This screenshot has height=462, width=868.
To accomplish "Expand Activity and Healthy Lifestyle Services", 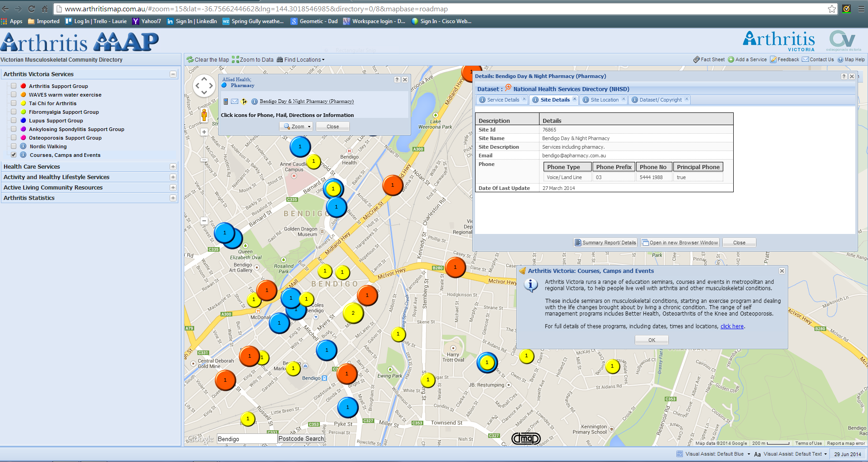I will (173, 177).
